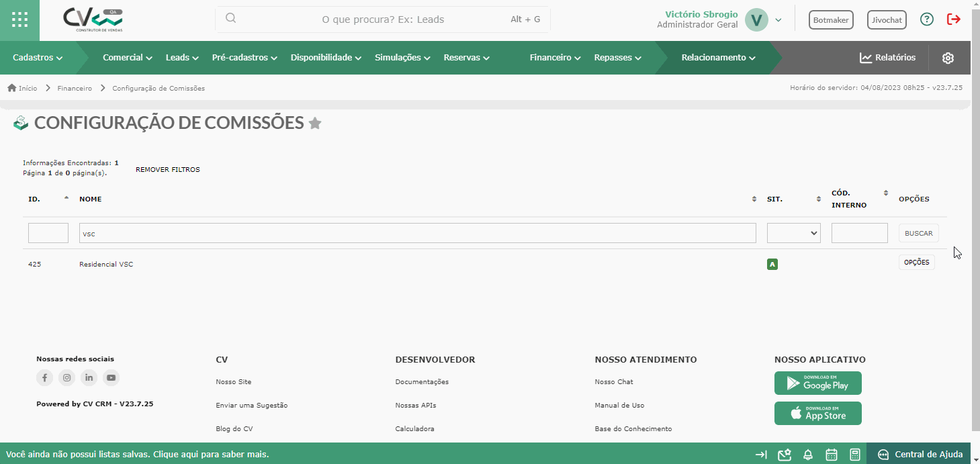The width and height of the screenshot is (980, 464).
Task: Download from the App Store badge
Action: click(818, 414)
